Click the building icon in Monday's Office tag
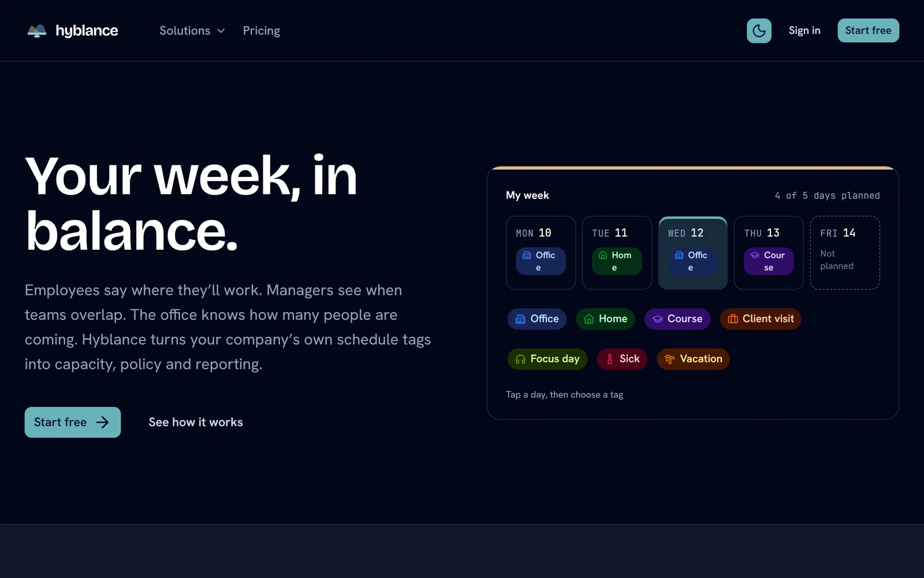Image resolution: width=924 pixels, height=578 pixels. click(x=527, y=255)
